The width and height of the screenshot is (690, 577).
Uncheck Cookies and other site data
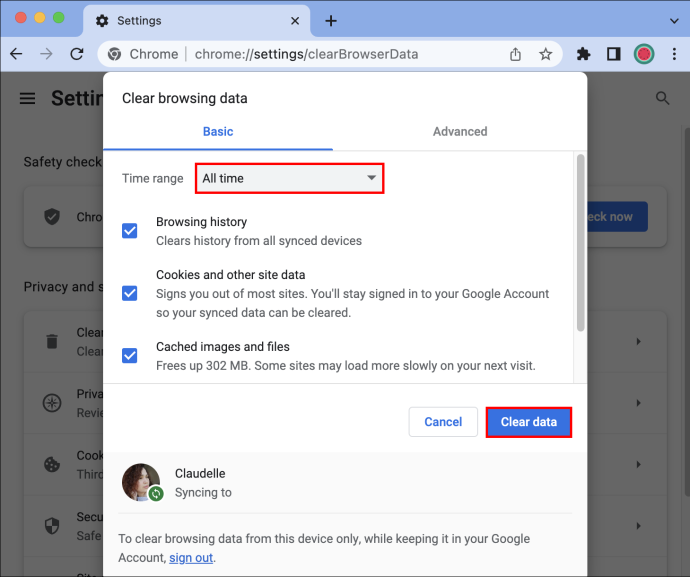click(129, 293)
